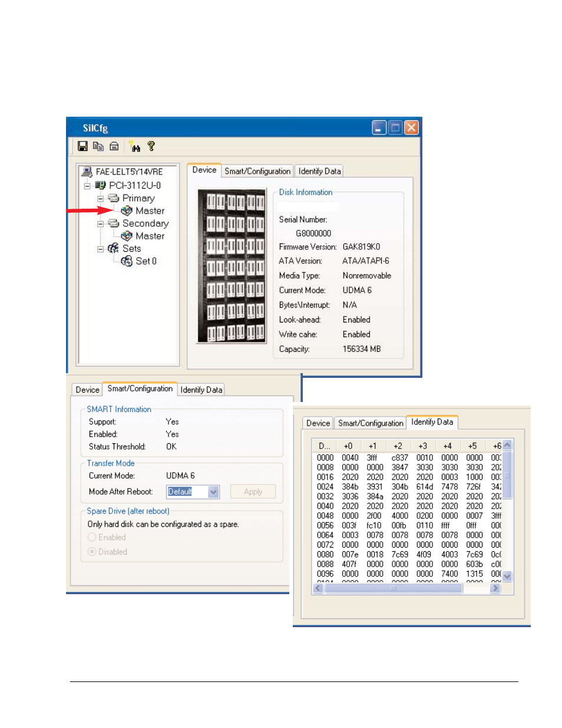Click the Secondary Master disk icon
Viewport: 562px width, 728px height.
(x=127, y=236)
